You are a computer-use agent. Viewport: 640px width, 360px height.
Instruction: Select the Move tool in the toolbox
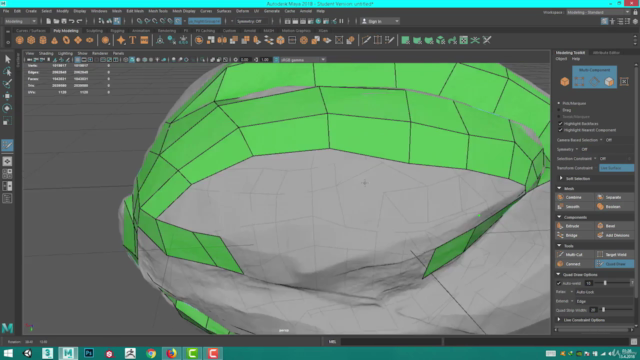(7, 96)
